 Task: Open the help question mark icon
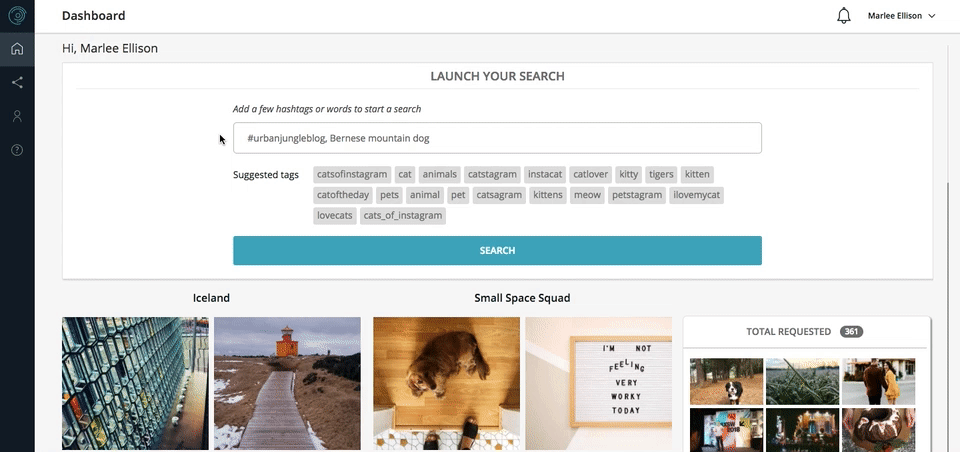(x=17, y=150)
